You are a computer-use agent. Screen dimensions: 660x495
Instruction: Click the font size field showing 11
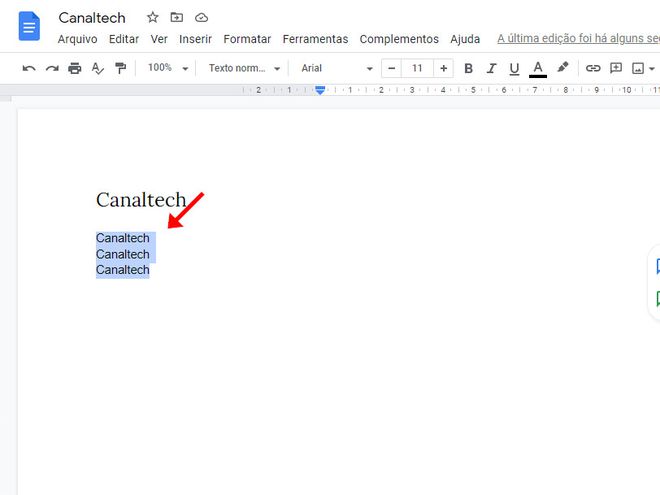(417, 68)
